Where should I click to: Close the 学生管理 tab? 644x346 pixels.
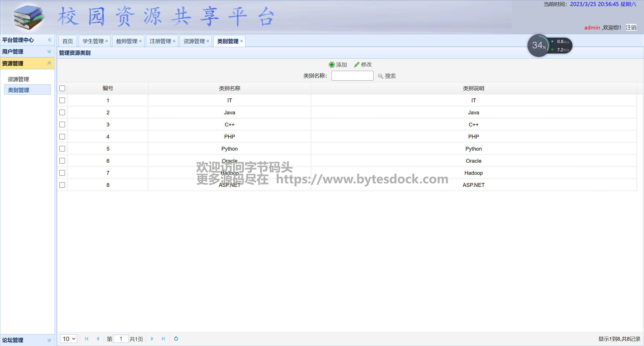(x=107, y=41)
